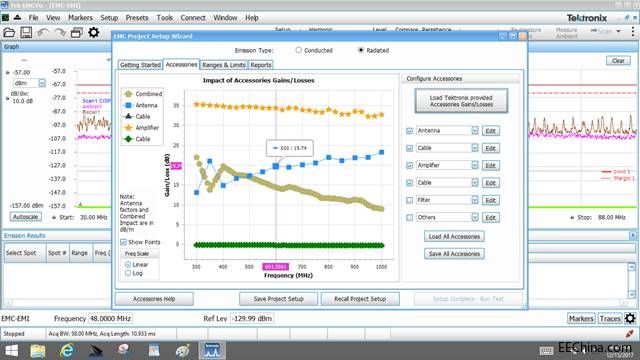Screen dimensions: 640x360
Task: Open the dBm units dropdown
Action: [42, 83]
